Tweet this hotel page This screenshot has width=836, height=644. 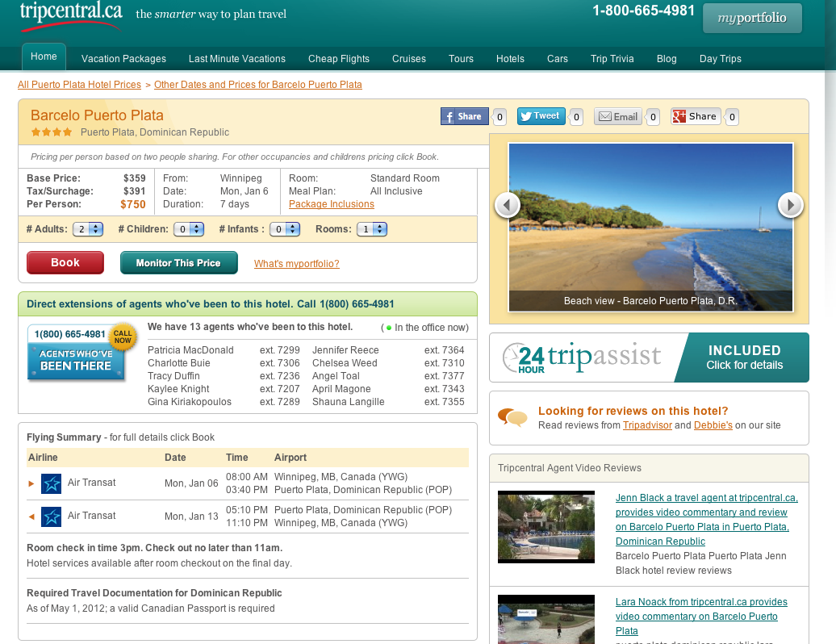[x=541, y=116]
